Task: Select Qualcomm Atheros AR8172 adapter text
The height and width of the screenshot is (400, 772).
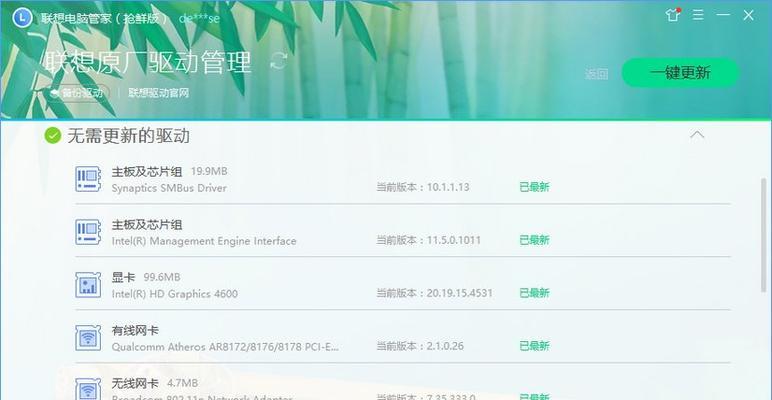Action: (225, 346)
